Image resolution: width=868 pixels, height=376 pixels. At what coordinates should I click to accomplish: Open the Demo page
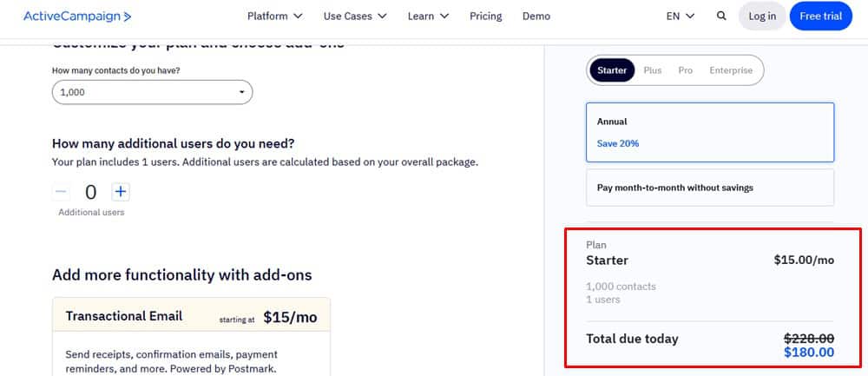(536, 16)
